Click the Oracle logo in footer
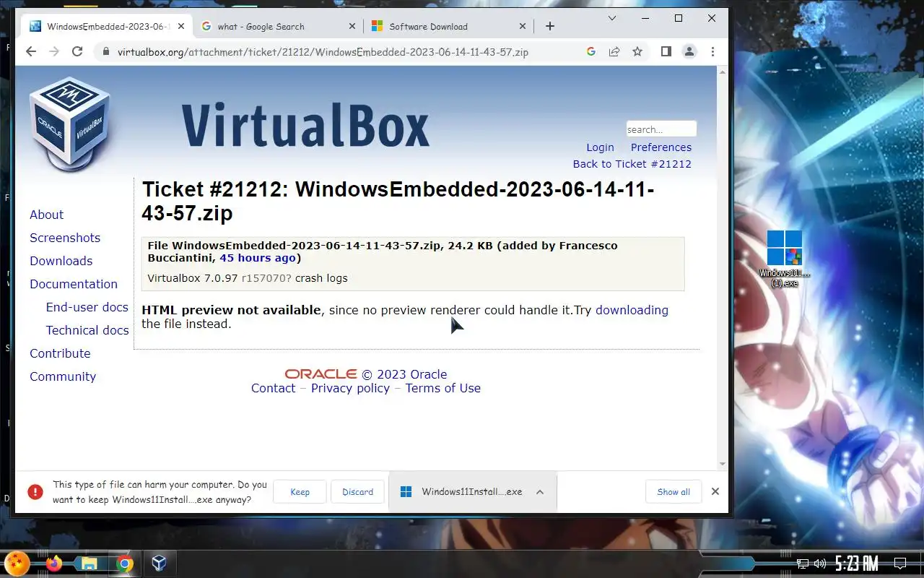 pos(321,374)
